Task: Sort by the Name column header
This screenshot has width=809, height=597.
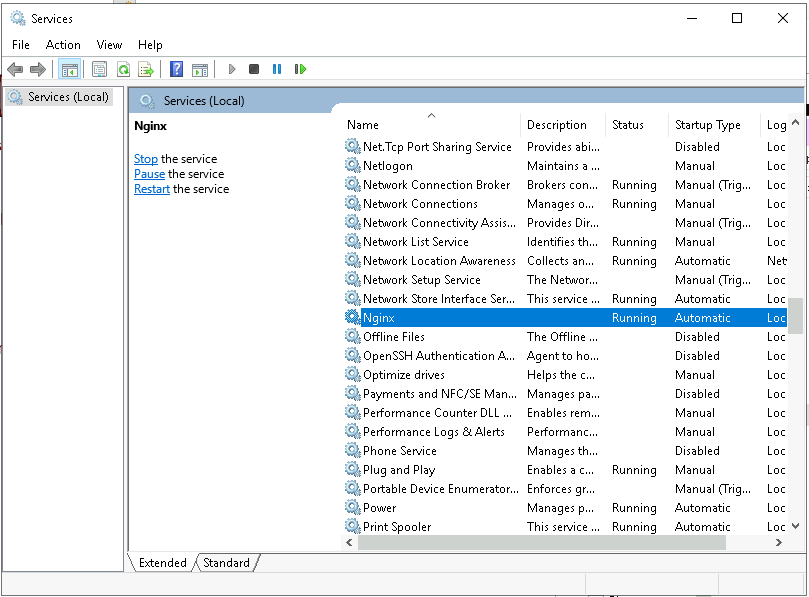Action: (x=363, y=125)
